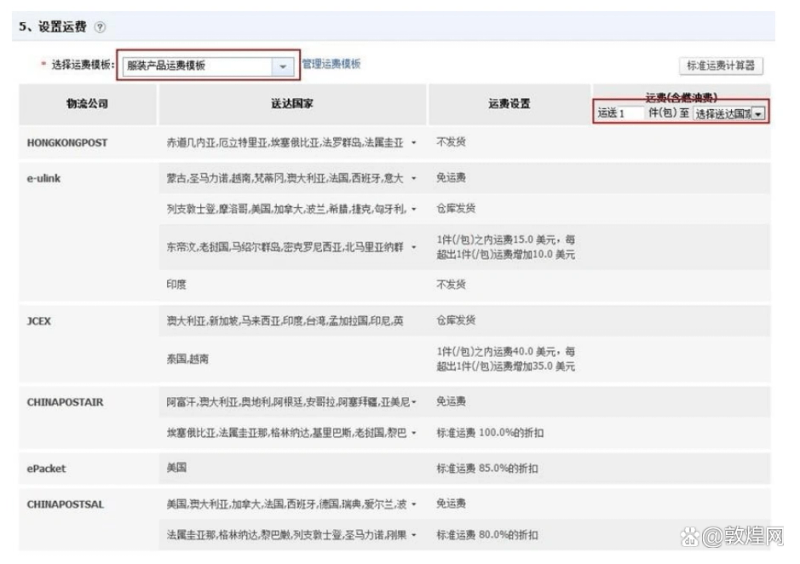Click the help icon beside 设置运费
The image size is (800, 564).
[x=100, y=27]
